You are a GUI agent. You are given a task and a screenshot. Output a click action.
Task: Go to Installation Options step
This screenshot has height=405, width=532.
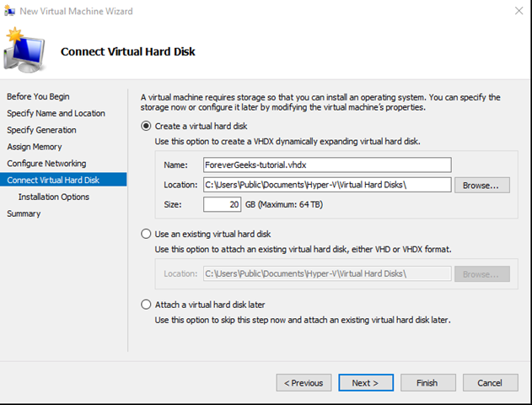(54, 197)
